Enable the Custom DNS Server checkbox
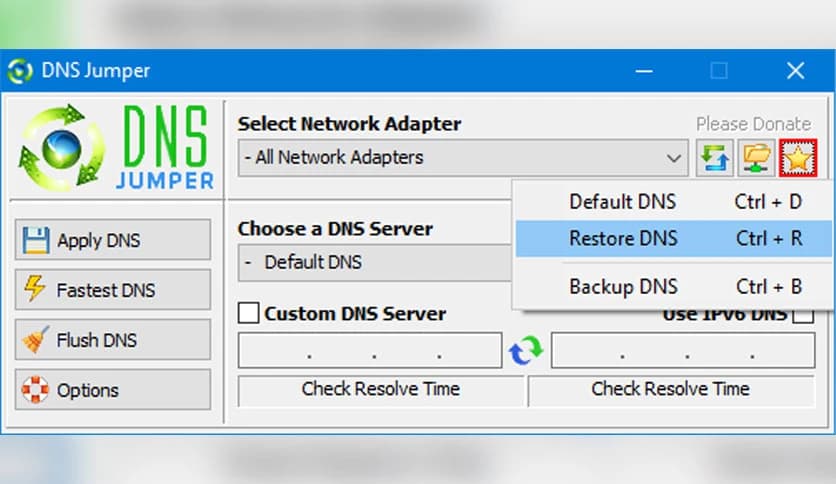The width and height of the screenshot is (836, 484). click(248, 313)
